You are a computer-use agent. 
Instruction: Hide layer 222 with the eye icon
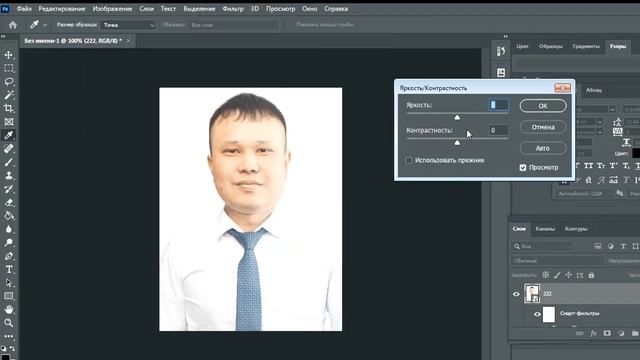(516, 294)
